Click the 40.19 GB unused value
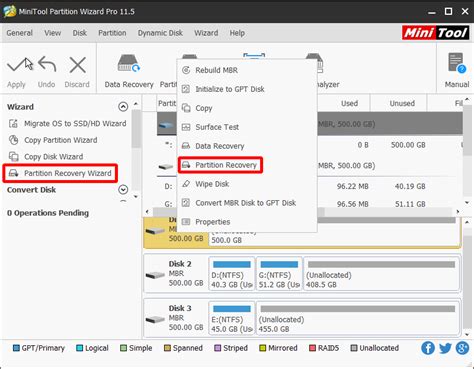 410,186
